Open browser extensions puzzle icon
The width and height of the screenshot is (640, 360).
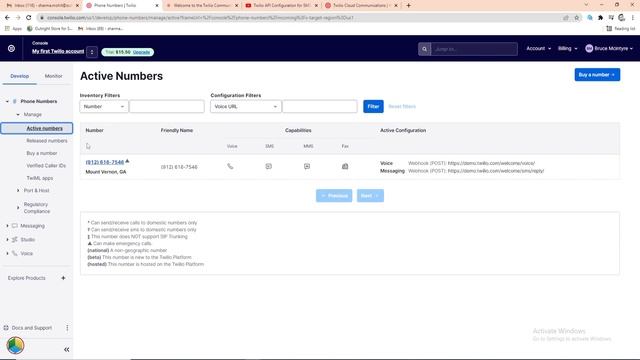point(600,18)
